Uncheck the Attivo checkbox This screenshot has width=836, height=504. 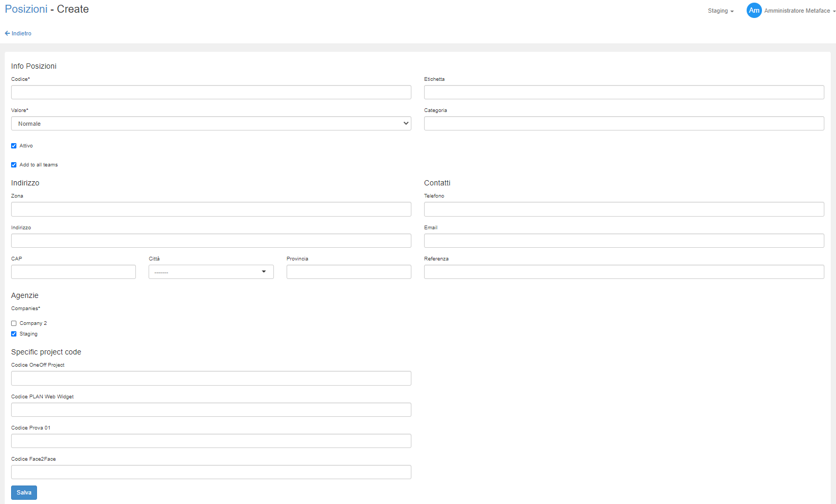(x=14, y=146)
